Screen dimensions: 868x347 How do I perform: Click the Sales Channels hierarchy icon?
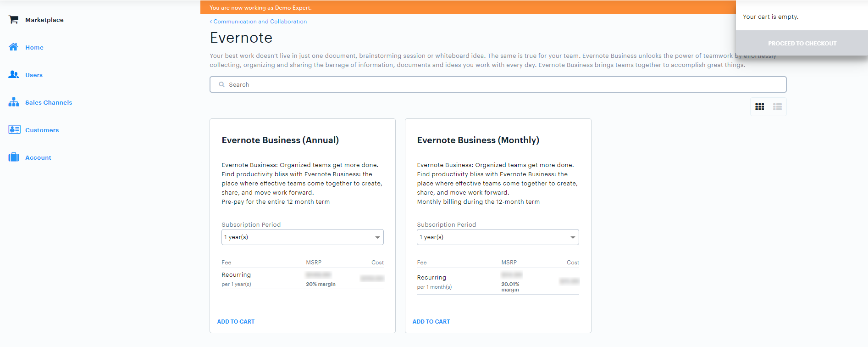tap(14, 102)
